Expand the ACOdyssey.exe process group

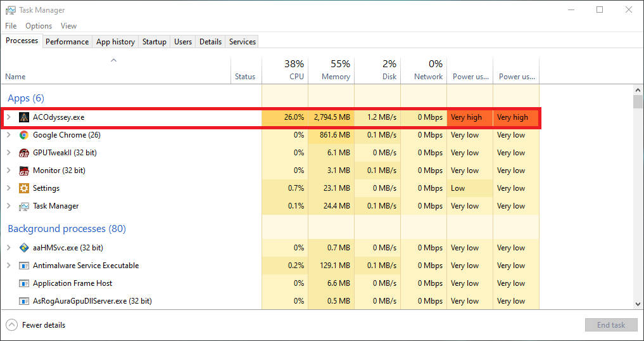click(x=9, y=117)
